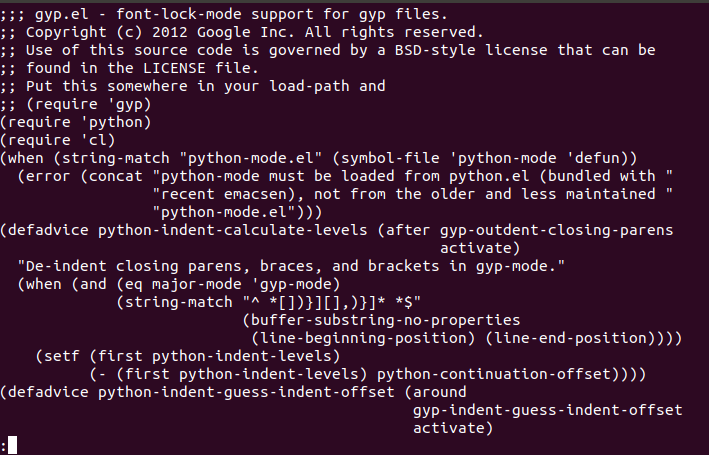The image size is (709, 455).
Task: Click 'gyp-outdent-closing-parens' text
Action: coord(557,230)
